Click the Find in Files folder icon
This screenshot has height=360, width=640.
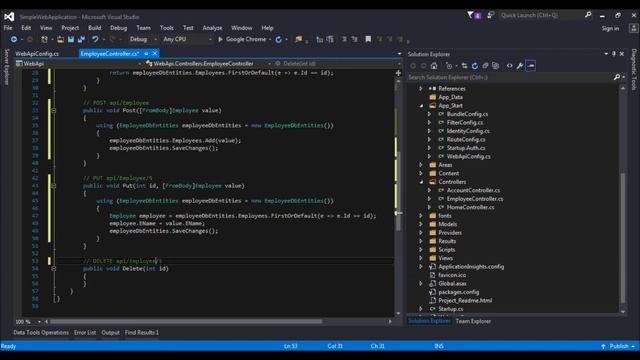click(299, 39)
